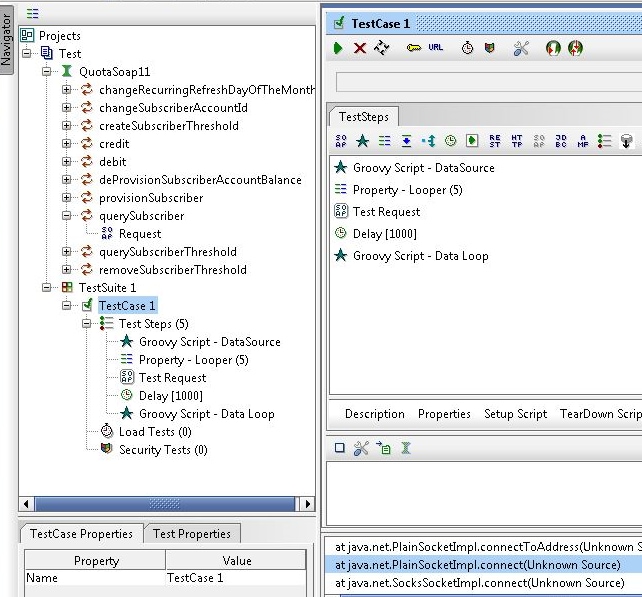Add Property Transfer step icon
The width and height of the screenshot is (642, 597).
pos(407,141)
